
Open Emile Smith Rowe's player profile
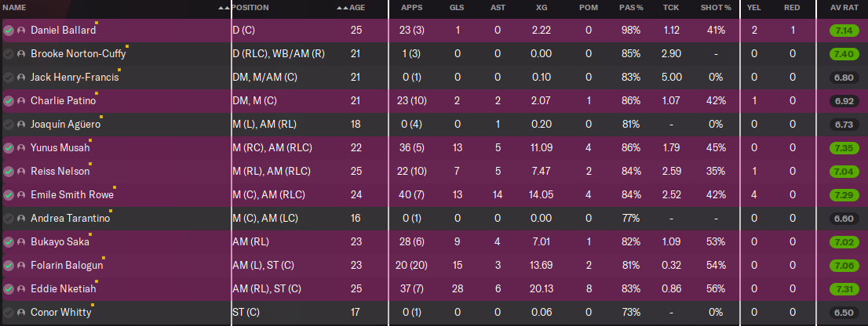pyautogui.click(x=71, y=195)
